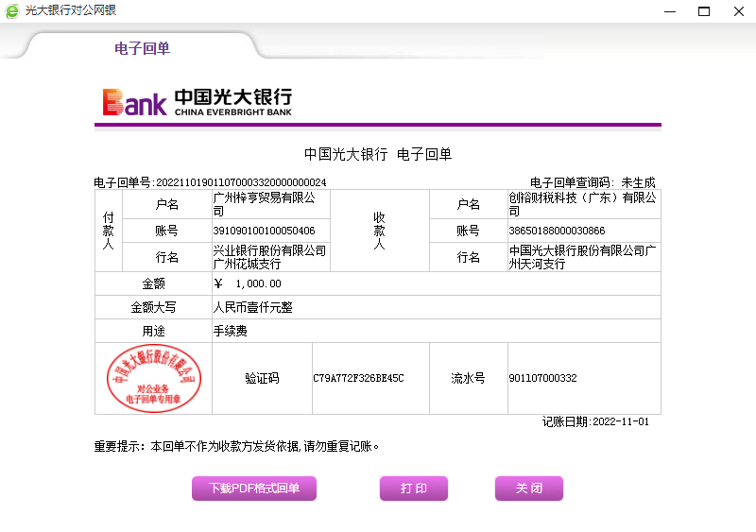Click the 金额大写 label cell

pos(153,307)
